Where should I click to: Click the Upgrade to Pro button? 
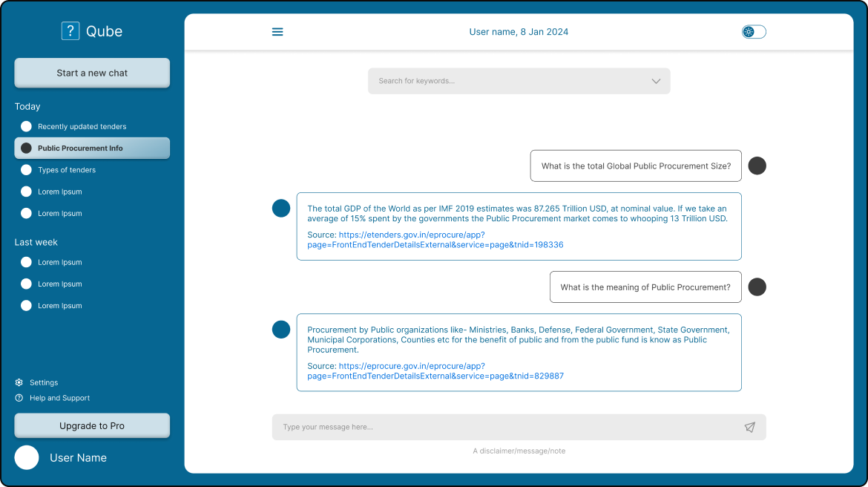(x=92, y=426)
